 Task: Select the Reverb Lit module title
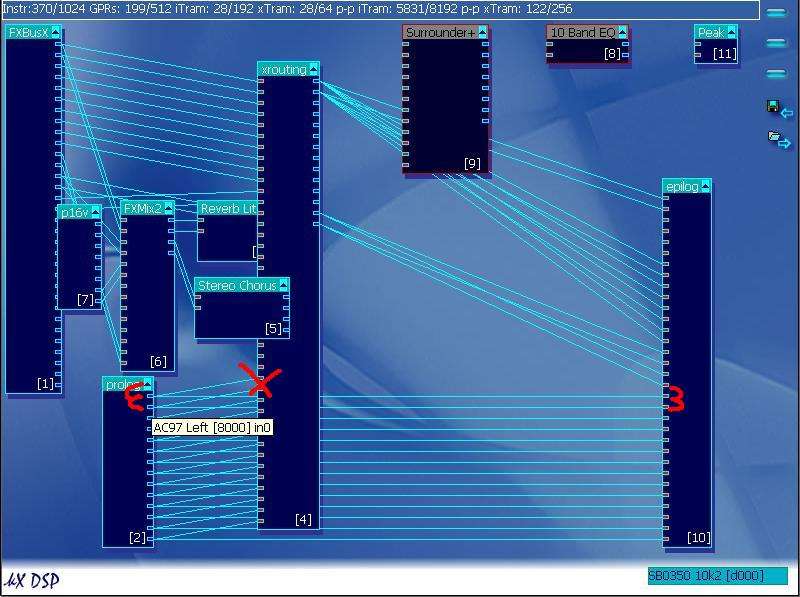228,208
